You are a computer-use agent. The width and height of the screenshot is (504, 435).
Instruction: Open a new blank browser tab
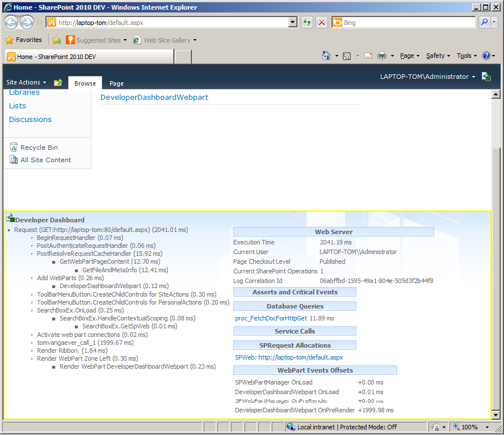click(183, 57)
